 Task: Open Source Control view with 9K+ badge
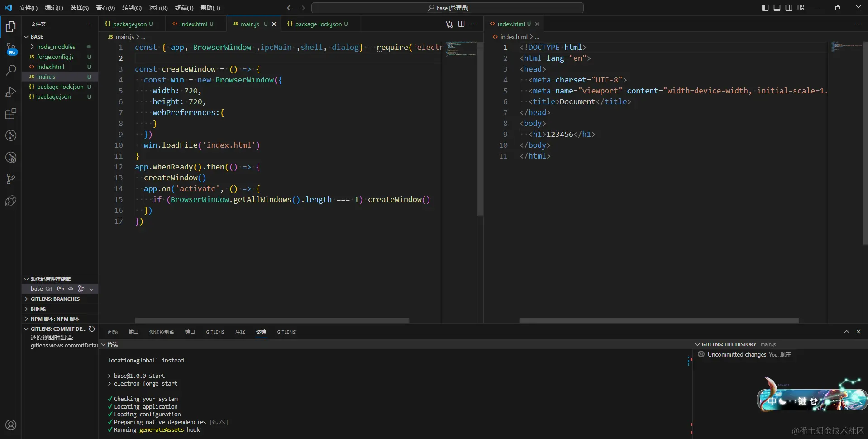[x=11, y=48]
